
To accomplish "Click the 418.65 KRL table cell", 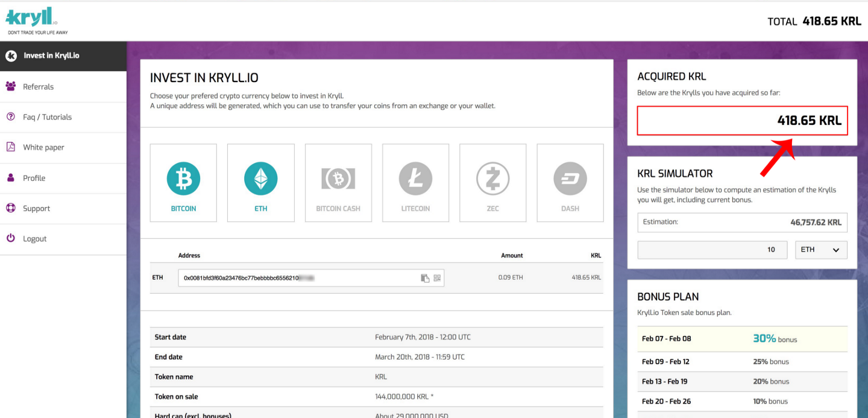I will pyautogui.click(x=586, y=277).
